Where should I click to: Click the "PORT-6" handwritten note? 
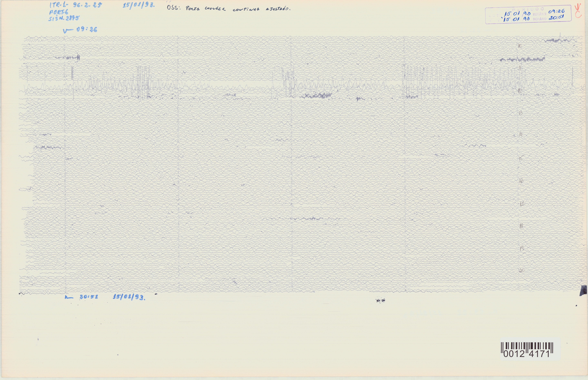click(59, 12)
